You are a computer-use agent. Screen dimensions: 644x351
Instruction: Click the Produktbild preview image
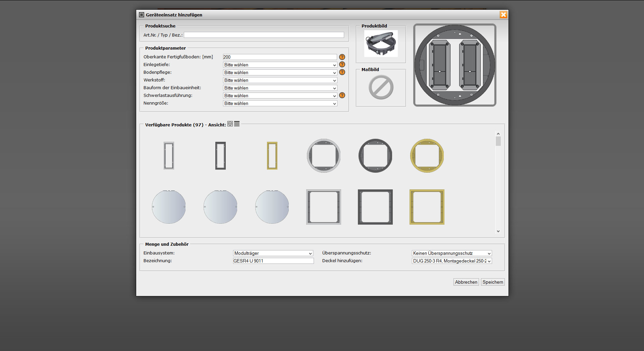381,44
